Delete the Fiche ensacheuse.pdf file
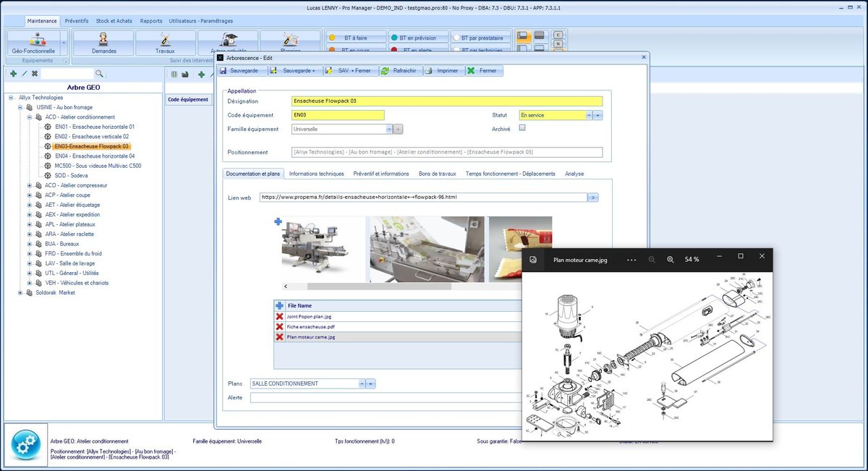This screenshot has height=471, width=868. [x=279, y=326]
